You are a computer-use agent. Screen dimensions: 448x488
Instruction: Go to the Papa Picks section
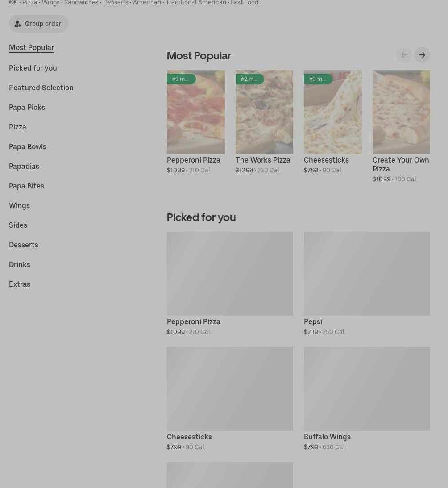click(x=27, y=107)
